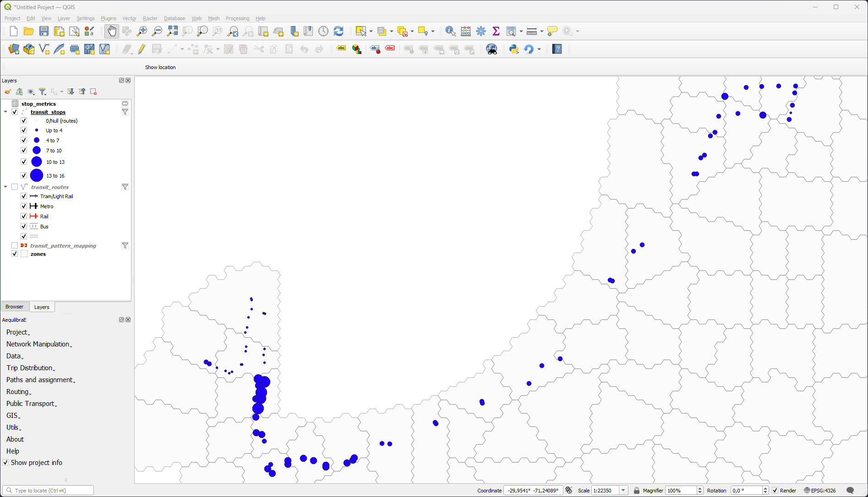Screen dimensions: 868x497
Task: Toggle visibility of transit_stops layer
Action: (15, 112)
